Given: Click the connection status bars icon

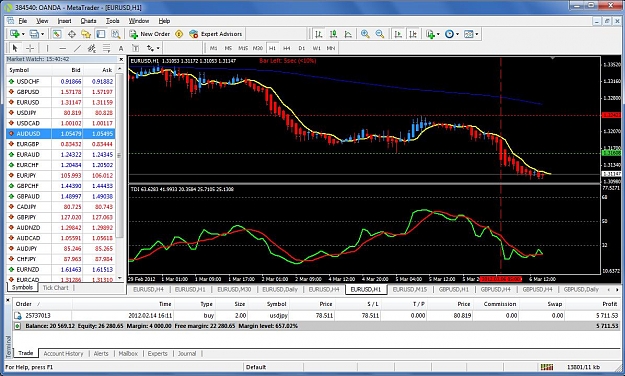Looking at the screenshot, I should 546,367.
